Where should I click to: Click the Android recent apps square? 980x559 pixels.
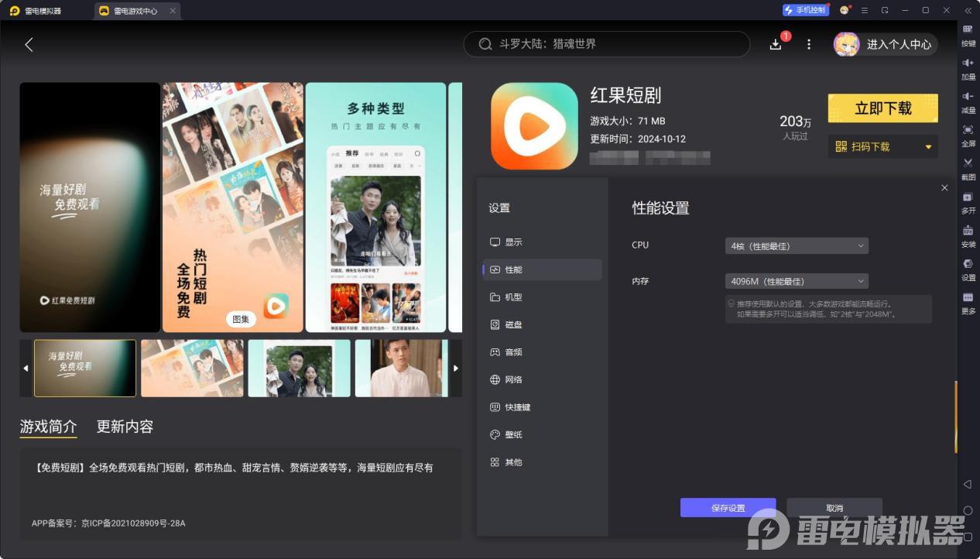[968, 537]
